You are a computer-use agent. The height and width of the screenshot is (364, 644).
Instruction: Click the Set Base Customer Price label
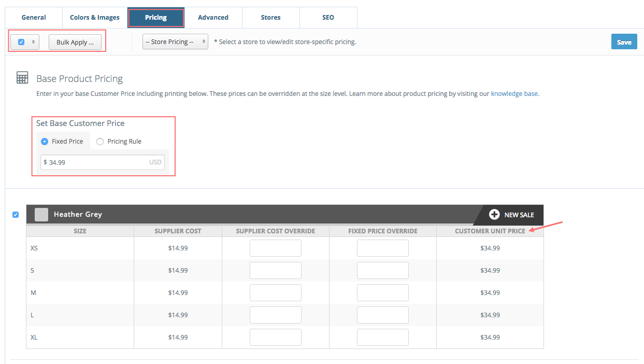point(80,123)
